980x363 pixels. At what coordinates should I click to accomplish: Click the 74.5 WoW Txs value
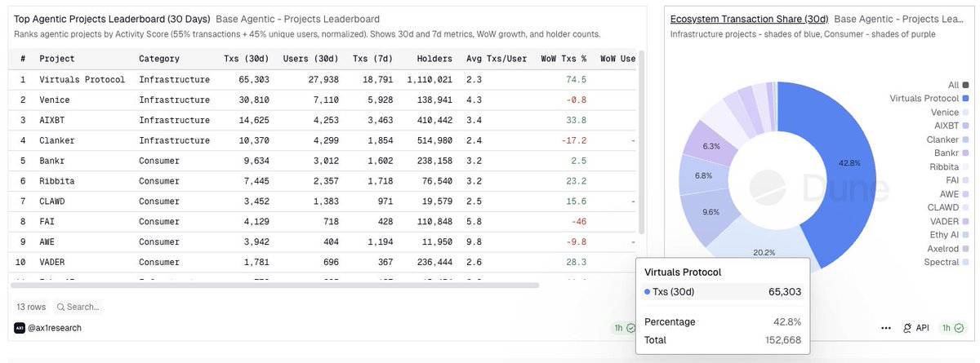pyautogui.click(x=576, y=79)
